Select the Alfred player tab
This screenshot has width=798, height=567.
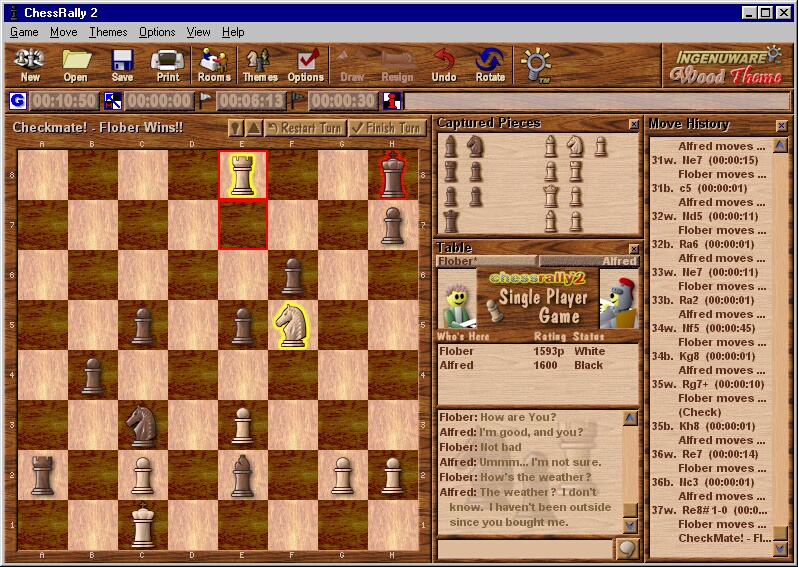[x=589, y=261]
